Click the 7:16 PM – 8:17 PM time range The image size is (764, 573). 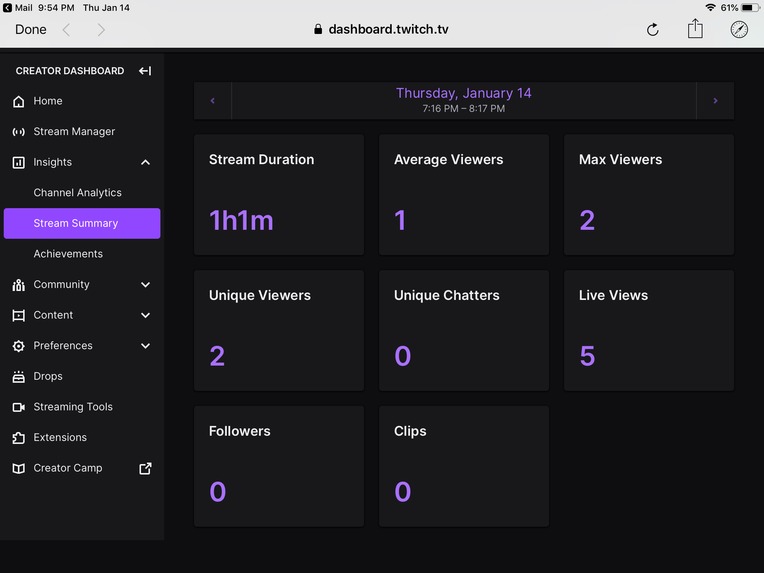click(x=463, y=109)
